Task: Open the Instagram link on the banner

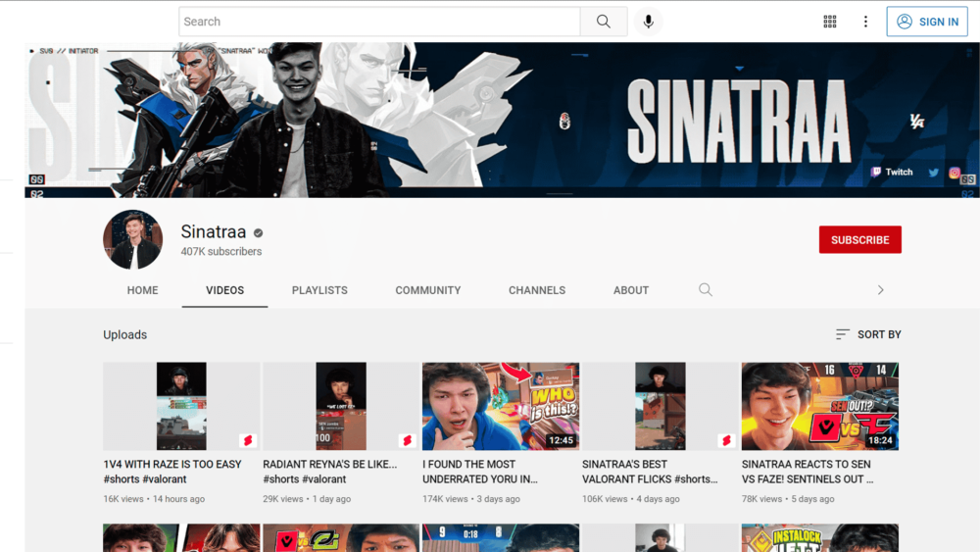Action: click(954, 173)
